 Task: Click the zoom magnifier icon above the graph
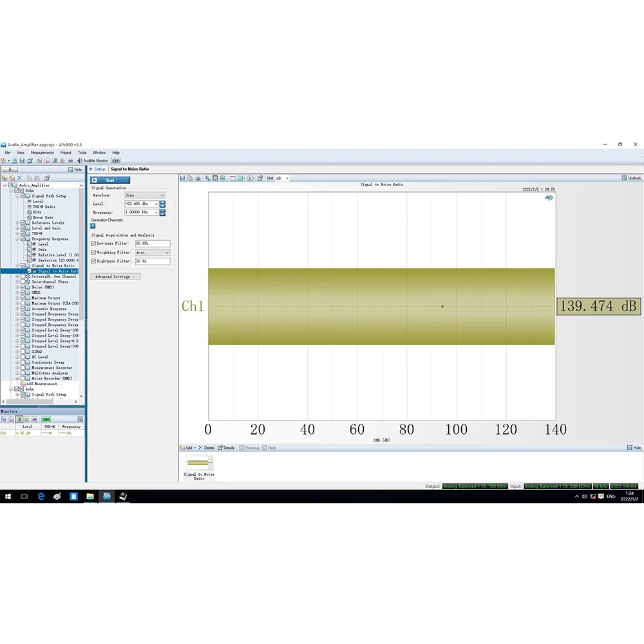(x=207, y=178)
